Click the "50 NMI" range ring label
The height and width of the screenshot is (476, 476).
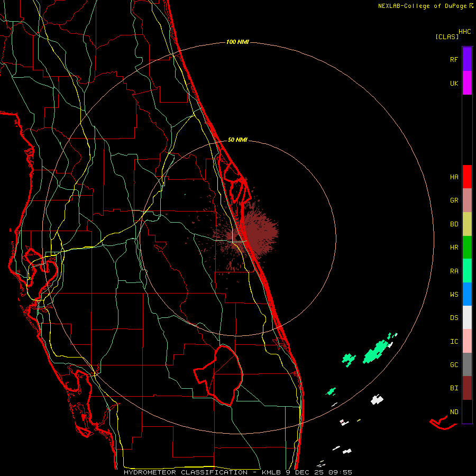(237, 140)
